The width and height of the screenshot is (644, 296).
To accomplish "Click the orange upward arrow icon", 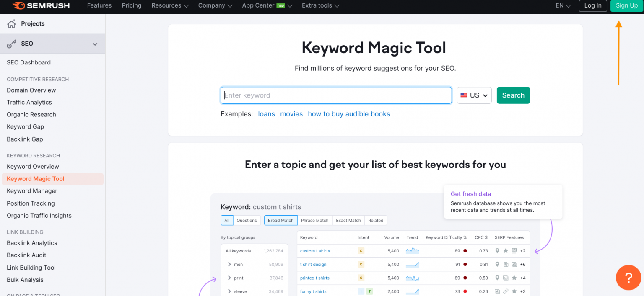I will coord(619,52).
